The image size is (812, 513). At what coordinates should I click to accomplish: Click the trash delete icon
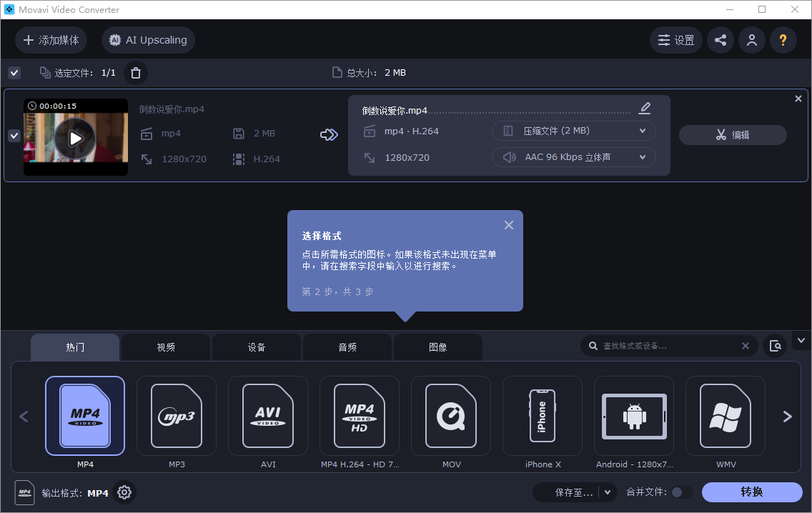pyautogui.click(x=136, y=73)
